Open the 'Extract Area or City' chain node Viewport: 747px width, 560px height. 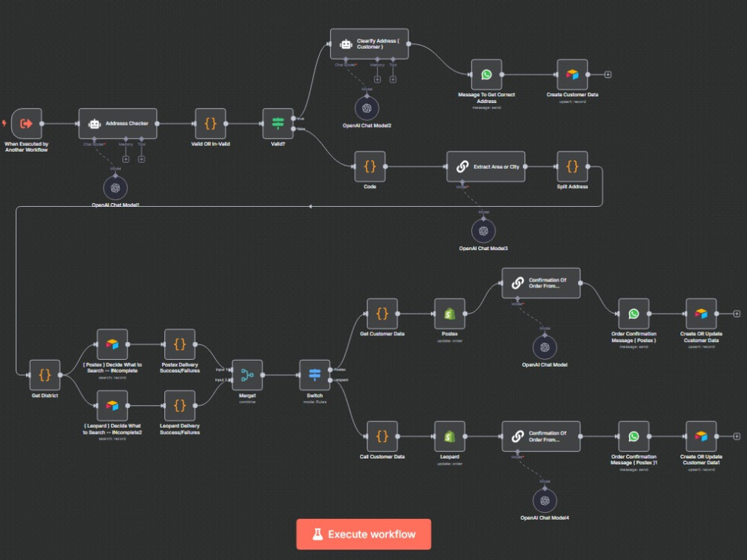pos(486,167)
